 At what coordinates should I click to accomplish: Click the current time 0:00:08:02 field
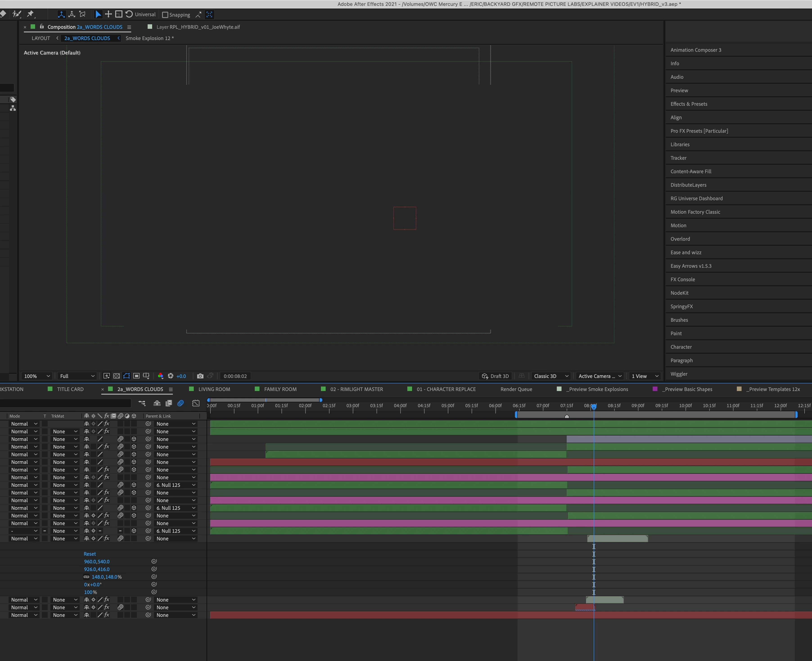point(235,376)
